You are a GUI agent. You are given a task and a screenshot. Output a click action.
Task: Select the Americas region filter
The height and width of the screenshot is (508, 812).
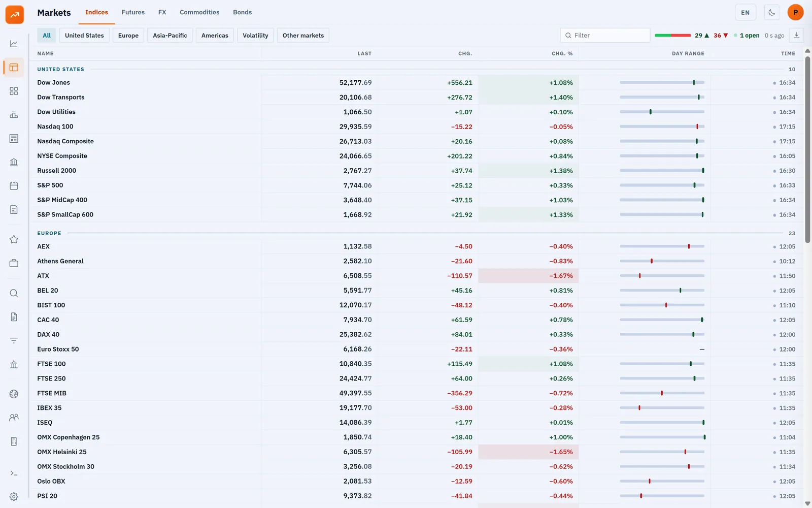coord(215,36)
